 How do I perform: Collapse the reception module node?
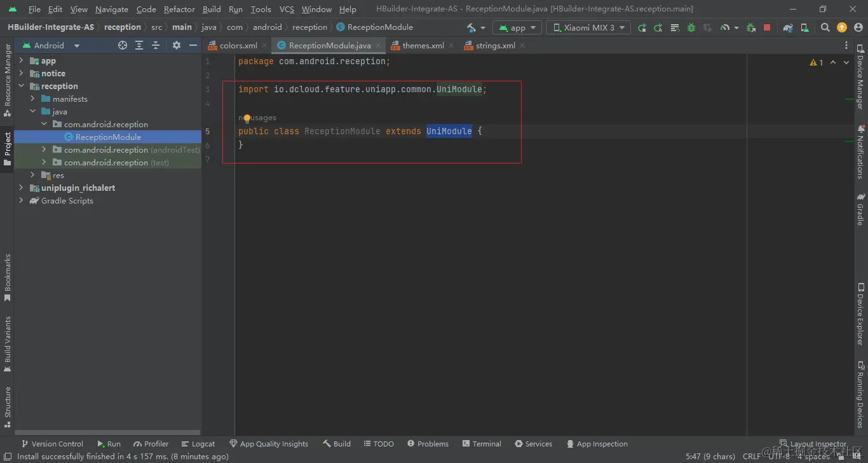tap(21, 86)
